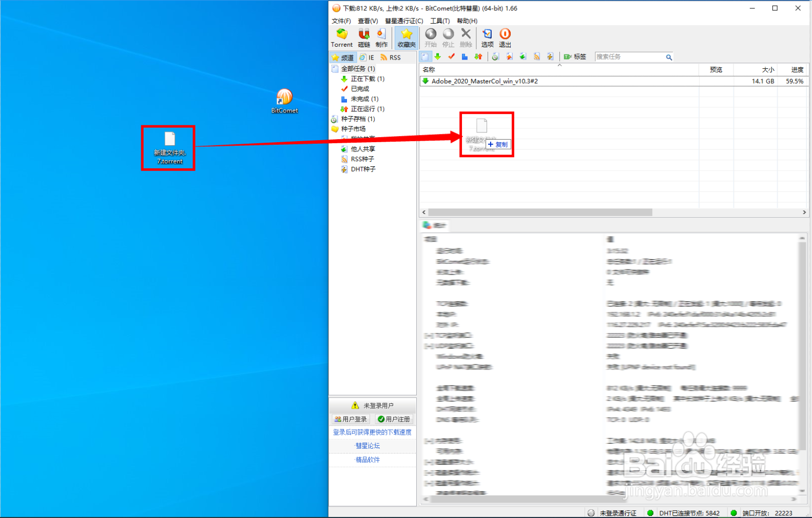
Task: Open 选项 options dialog
Action: point(487,38)
